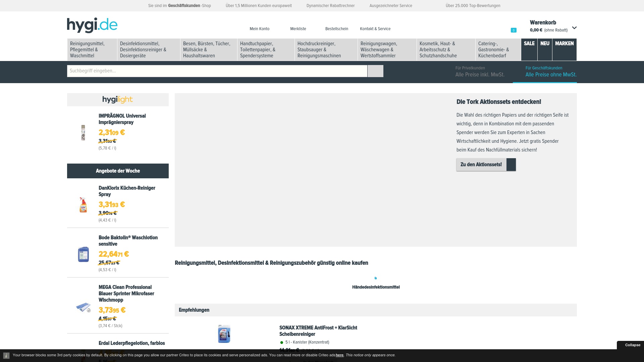
Task: Open the Bestellschein link
Action: [337, 29]
